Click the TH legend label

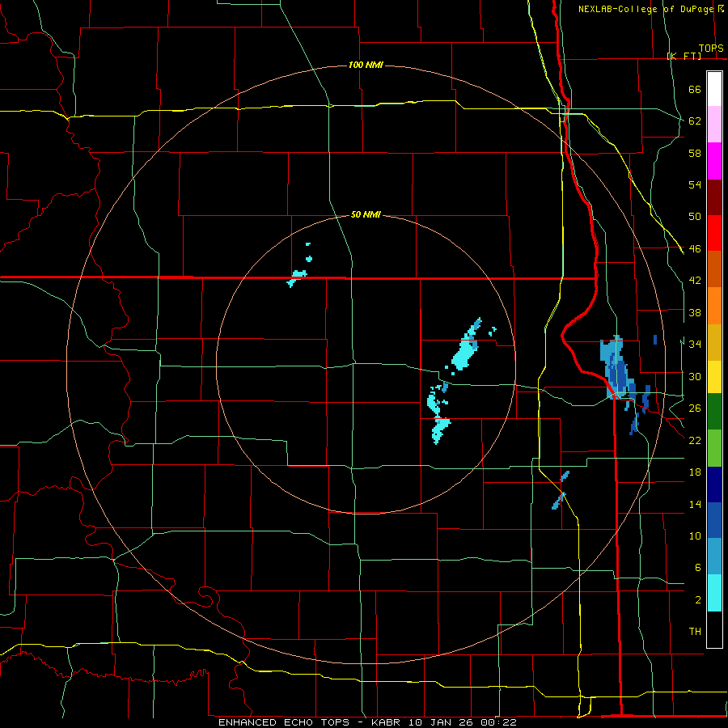click(x=695, y=632)
